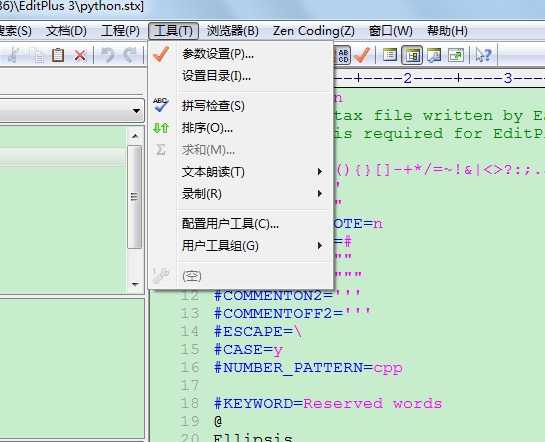Toggle the Output window toolbar icon
The width and height of the screenshot is (545, 442).
tap(434, 55)
